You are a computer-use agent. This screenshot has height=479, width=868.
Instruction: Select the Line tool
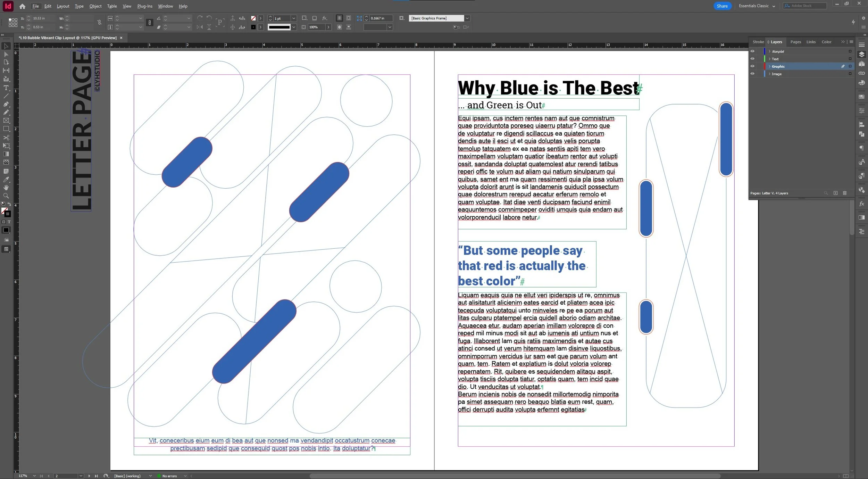point(6,96)
